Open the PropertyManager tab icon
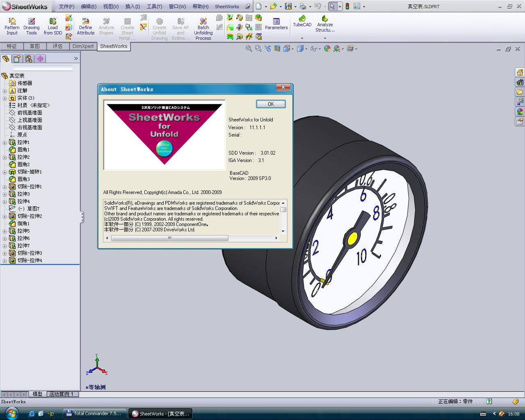Screen dimensions: 525x420 point(17,59)
